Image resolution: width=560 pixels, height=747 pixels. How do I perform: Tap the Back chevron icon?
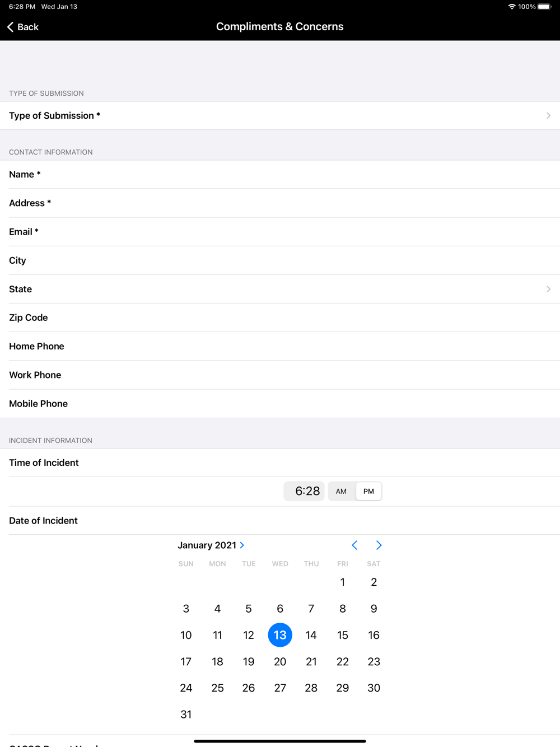tap(10, 27)
